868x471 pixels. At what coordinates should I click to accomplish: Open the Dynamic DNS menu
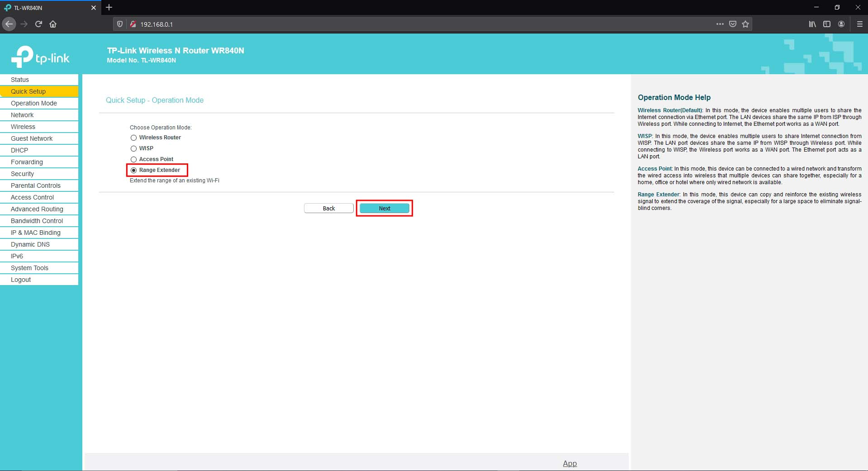[x=39, y=244]
